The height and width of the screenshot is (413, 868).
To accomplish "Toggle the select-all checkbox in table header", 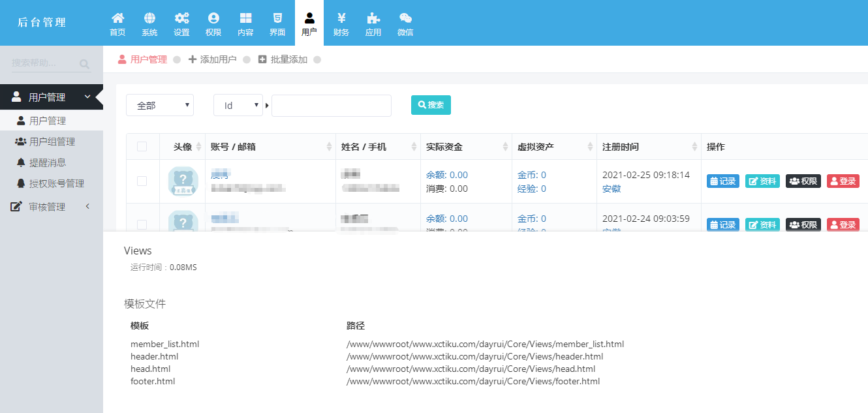I will point(142,147).
